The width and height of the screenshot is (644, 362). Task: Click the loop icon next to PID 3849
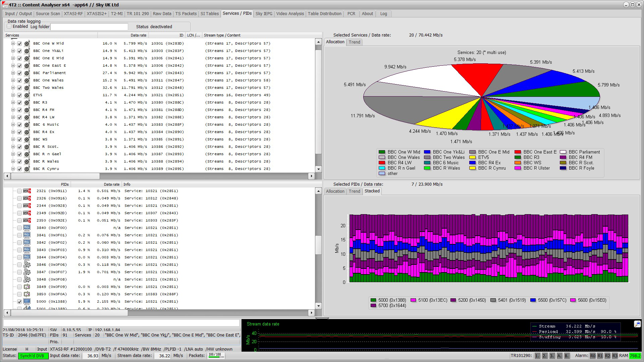pyautogui.click(x=27, y=287)
